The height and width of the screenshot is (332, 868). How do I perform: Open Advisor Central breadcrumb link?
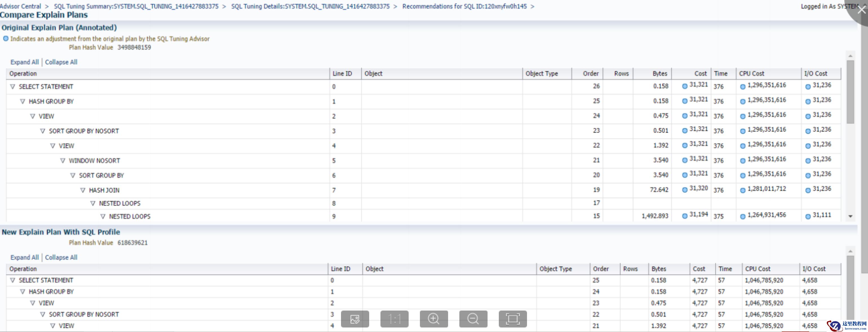tap(20, 6)
